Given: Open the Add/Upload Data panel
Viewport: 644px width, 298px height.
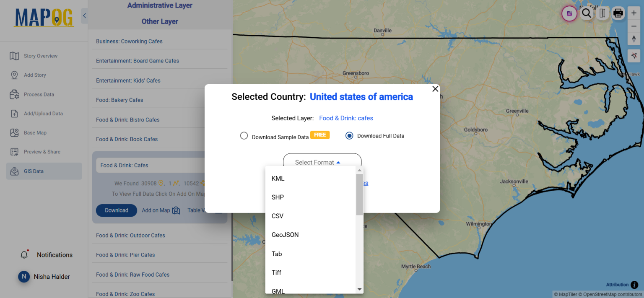Looking at the screenshot, I should tap(44, 113).
